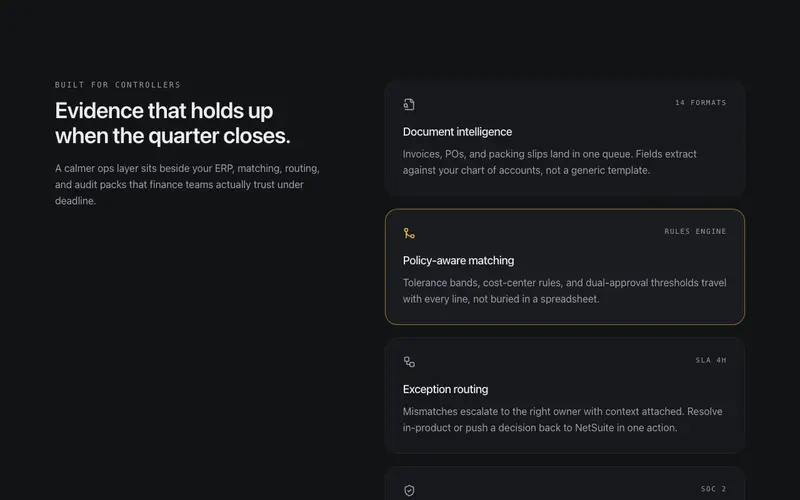The image size is (800, 500).
Task: Open the Exception routing title
Action: coord(445,389)
